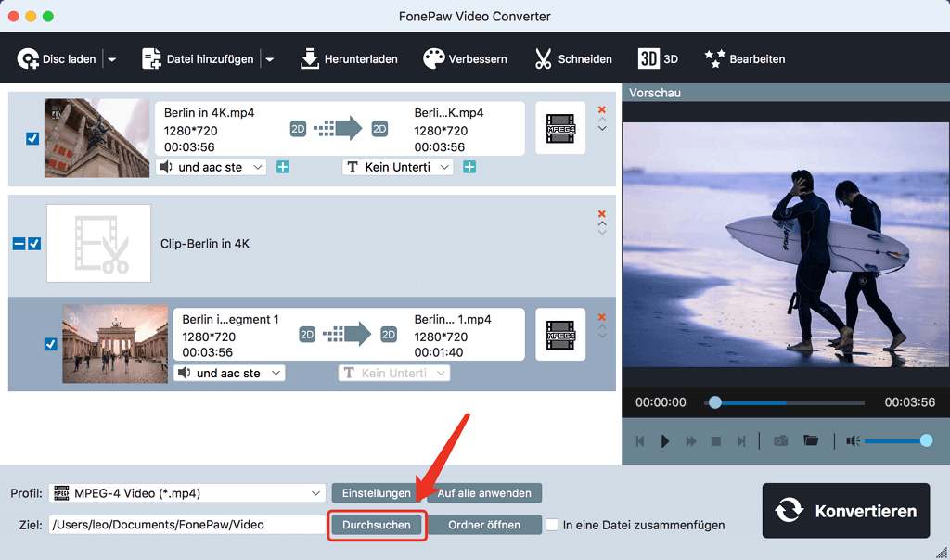Remove Berlin in 4K.mp4 from the list

[x=601, y=109]
